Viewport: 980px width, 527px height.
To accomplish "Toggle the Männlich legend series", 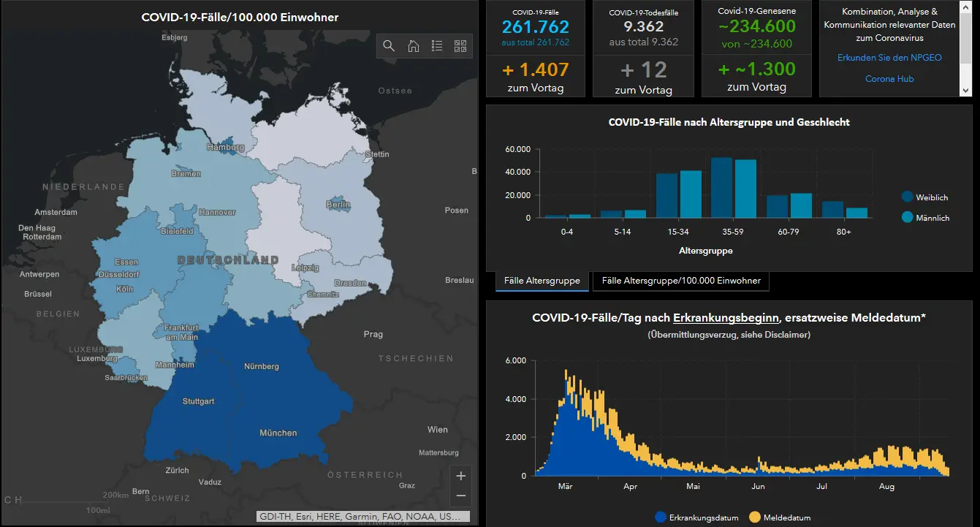I will [926, 218].
